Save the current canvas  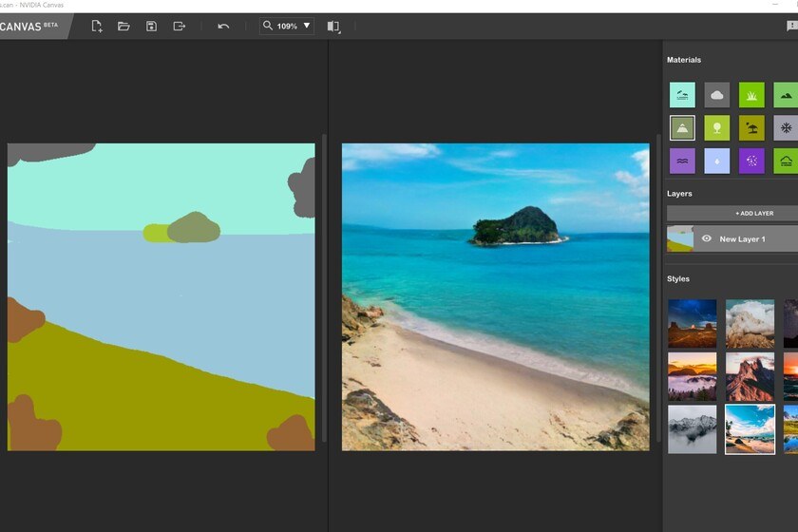click(x=151, y=27)
